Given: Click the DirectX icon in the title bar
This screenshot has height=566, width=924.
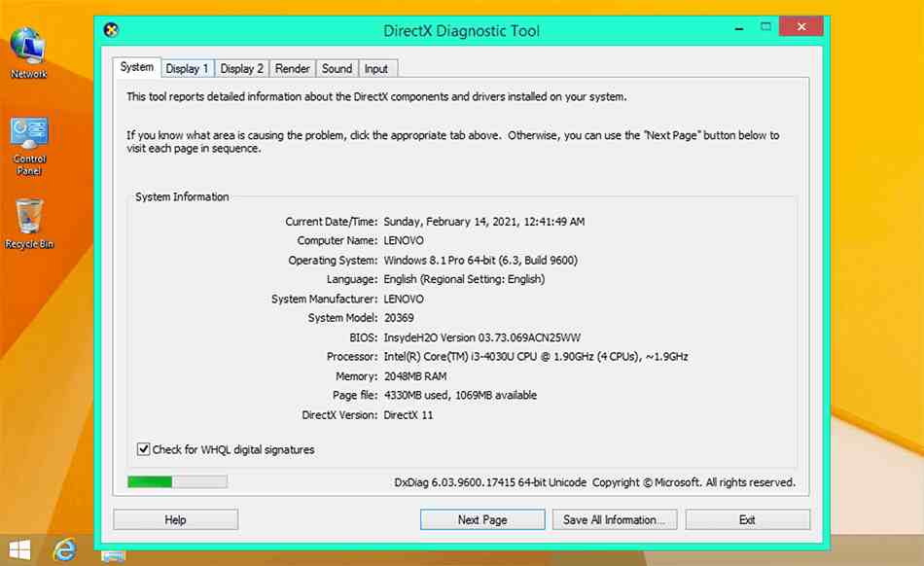Looking at the screenshot, I should point(112,30).
